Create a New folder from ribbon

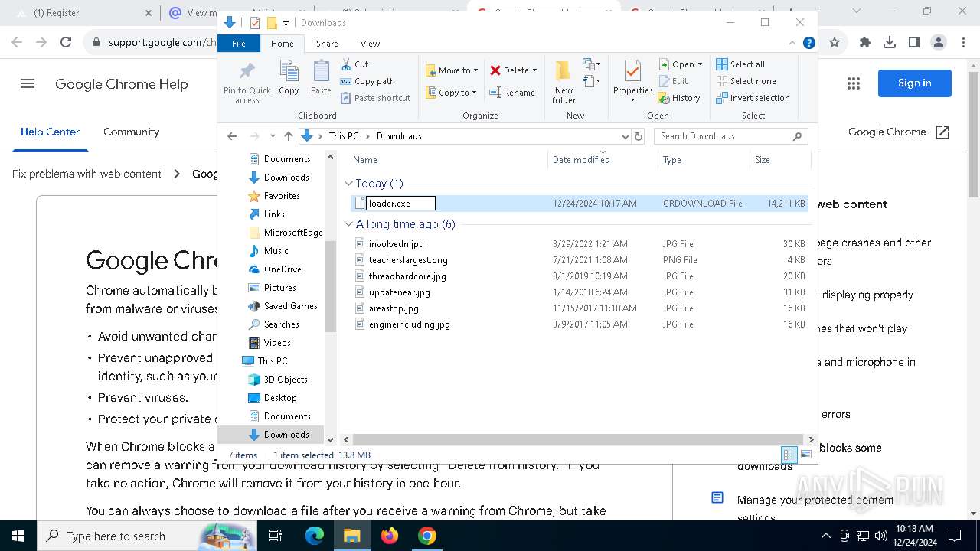(x=563, y=83)
